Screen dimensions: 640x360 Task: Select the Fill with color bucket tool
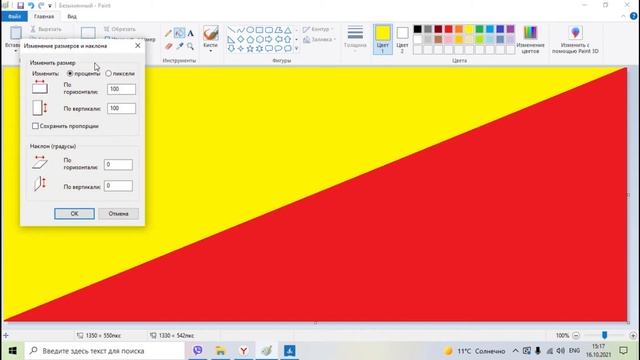coord(179,33)
